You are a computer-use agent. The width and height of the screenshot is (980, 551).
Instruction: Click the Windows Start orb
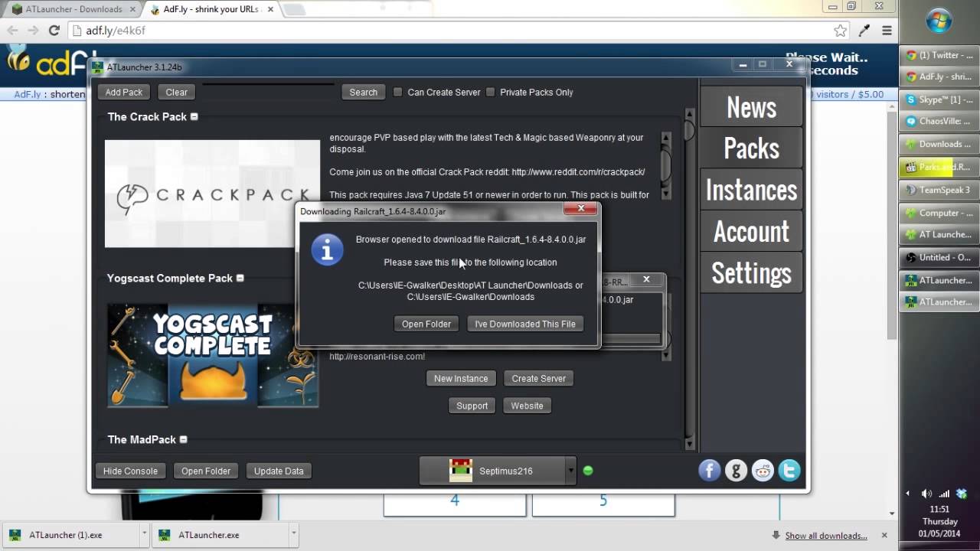pyautogui.click(x=939, y=21)
